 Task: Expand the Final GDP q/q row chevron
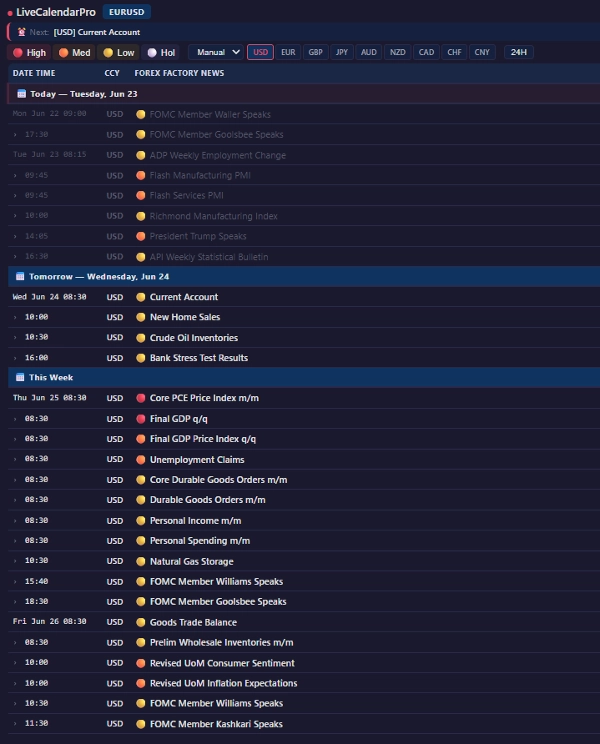15,419
